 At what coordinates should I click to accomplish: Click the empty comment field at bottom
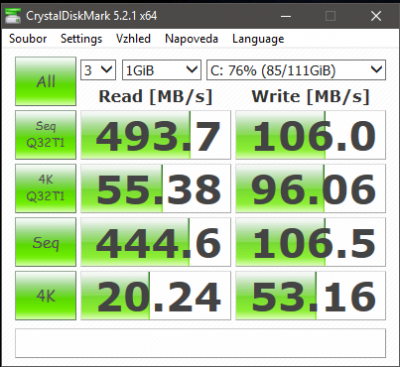200,343
